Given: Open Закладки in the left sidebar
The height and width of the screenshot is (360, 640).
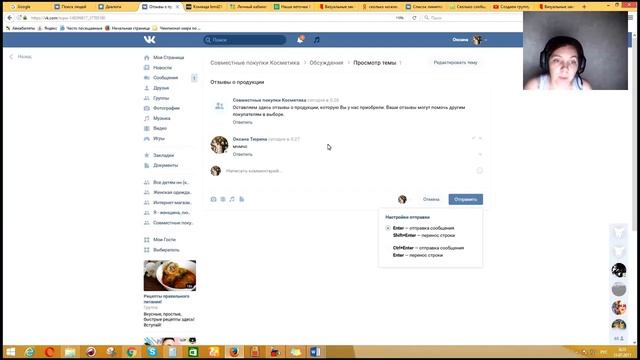Looking at the screenshot, I should [x=163, y=155].
